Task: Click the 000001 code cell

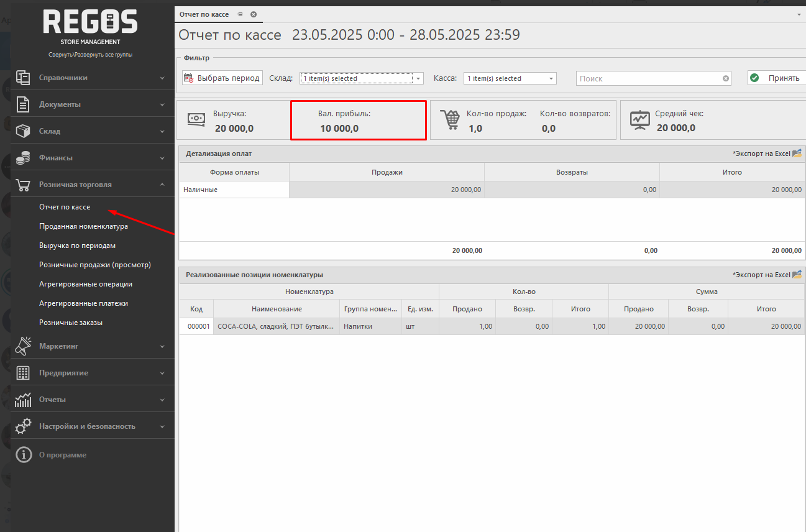Action: tap(196, 326)
